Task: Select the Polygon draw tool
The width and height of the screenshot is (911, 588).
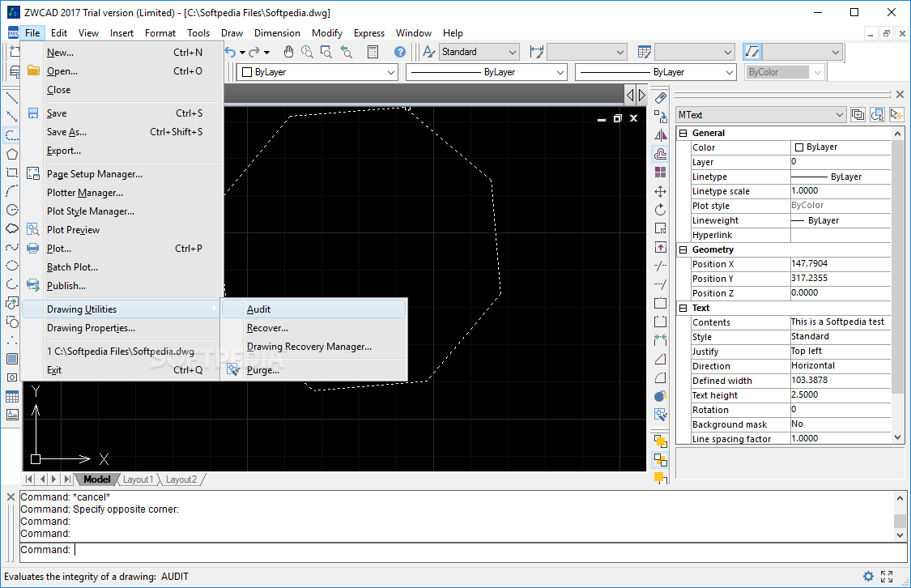Action: [x=11, y=154]
